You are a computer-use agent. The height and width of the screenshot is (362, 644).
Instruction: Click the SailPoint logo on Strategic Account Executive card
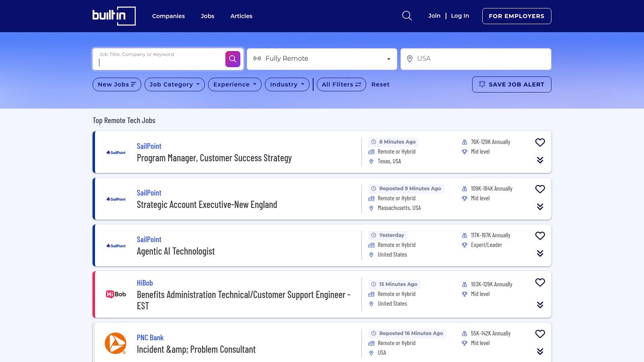coord(116,199)
